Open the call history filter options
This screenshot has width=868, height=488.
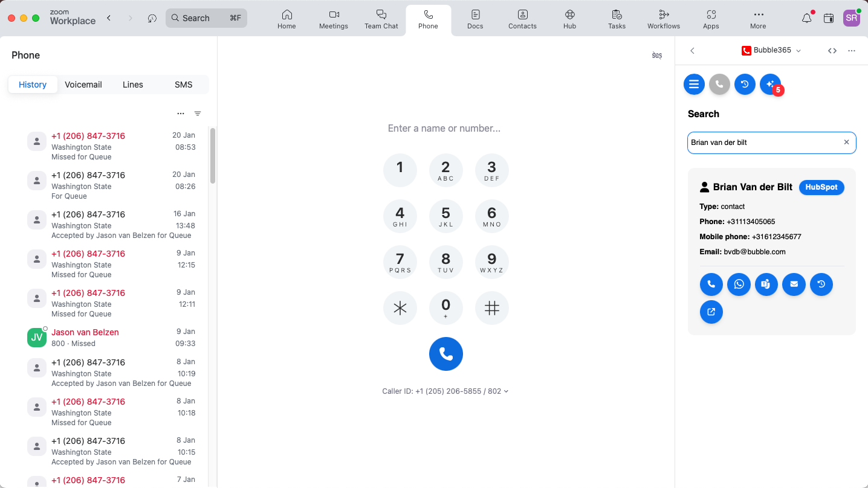(198, 114)
